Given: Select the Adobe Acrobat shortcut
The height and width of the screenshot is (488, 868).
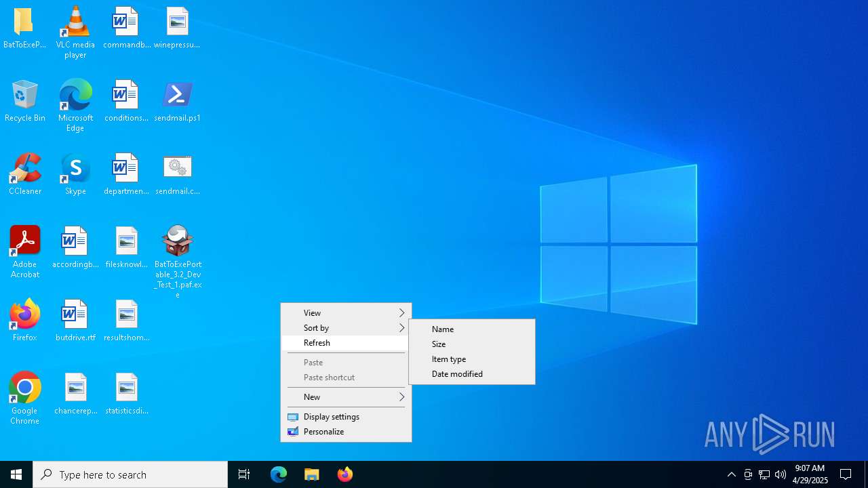Looking at the screenshot, I should (24, 241).
